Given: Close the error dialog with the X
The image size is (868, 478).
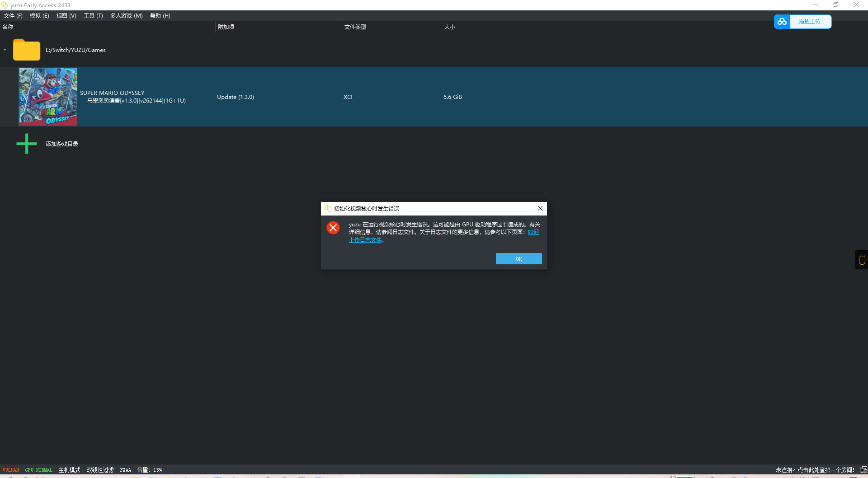Looking at the screenshot, I should [540, 208].
